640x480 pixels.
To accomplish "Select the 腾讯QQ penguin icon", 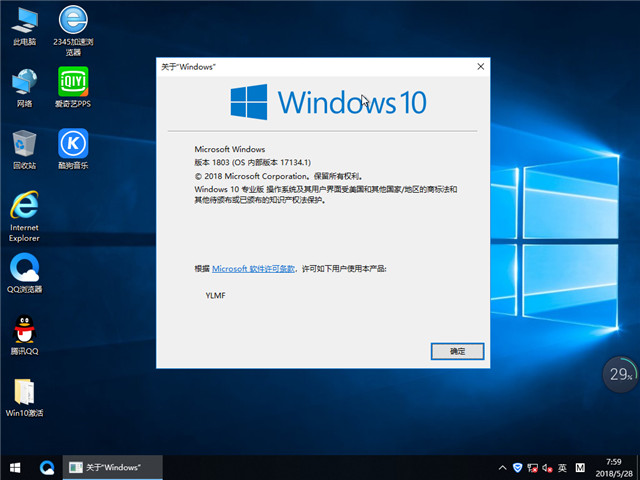I will pyautogui.click(x=24, y=335).
